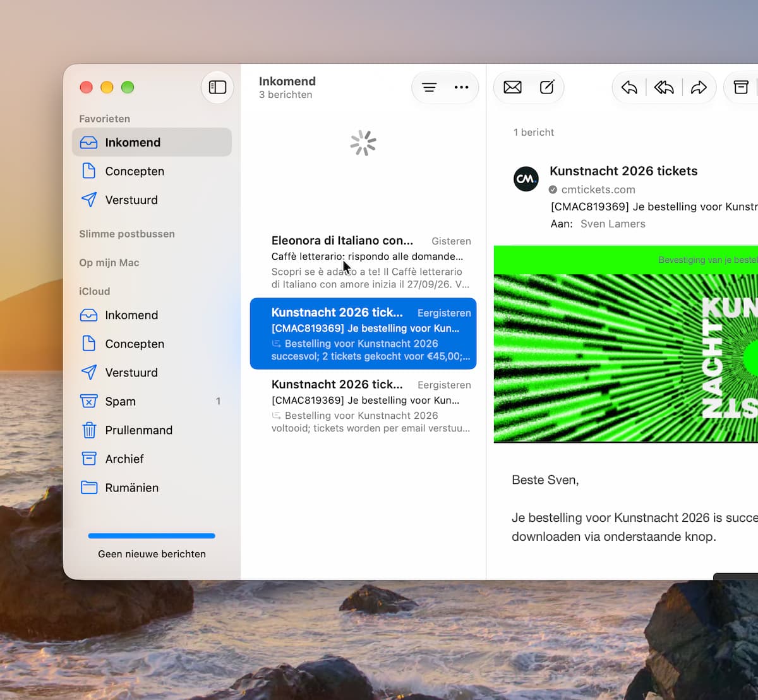This screenshot has width=758, height=700.
Task: Reply all using the double-arrow icon
Action: 664,87
